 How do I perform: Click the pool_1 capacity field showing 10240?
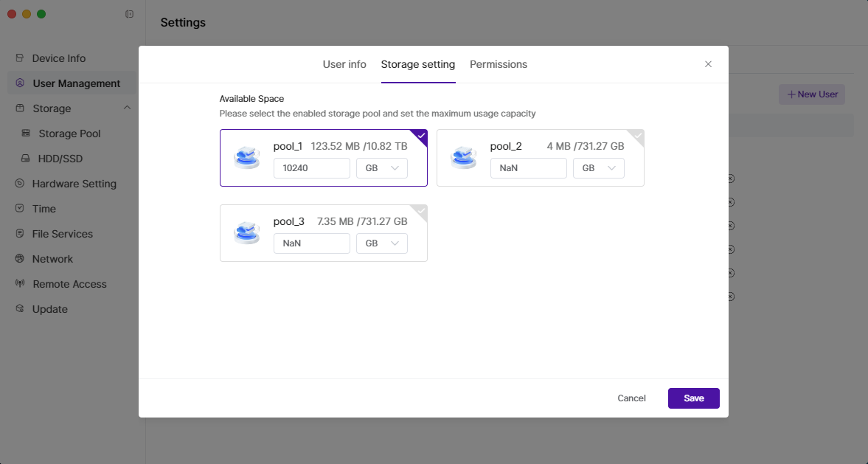[x=312, y=167]
